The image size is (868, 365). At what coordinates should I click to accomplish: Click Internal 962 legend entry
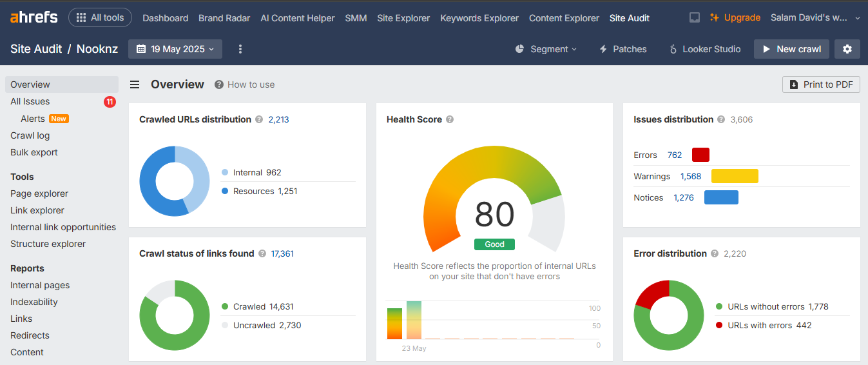251,172
